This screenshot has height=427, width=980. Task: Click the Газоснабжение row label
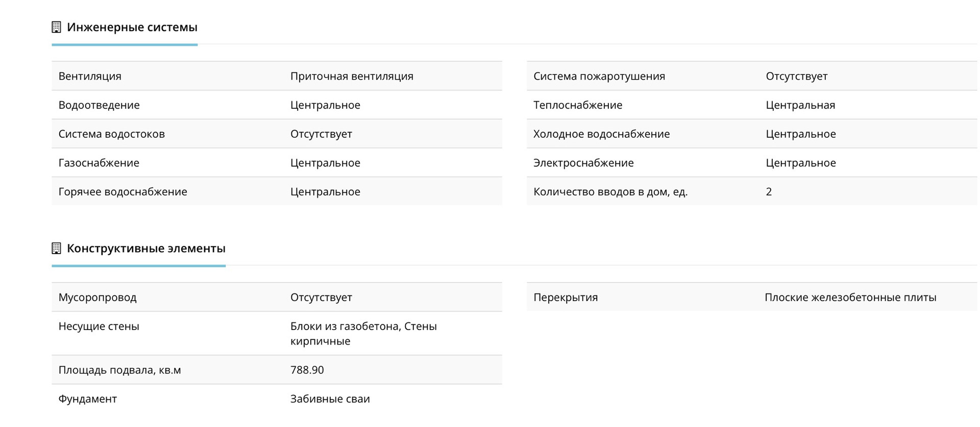click(x=99, y=163)
